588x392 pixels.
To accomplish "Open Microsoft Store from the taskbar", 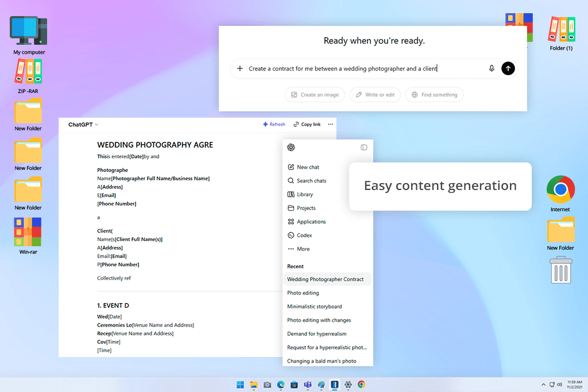I will 295,385.
